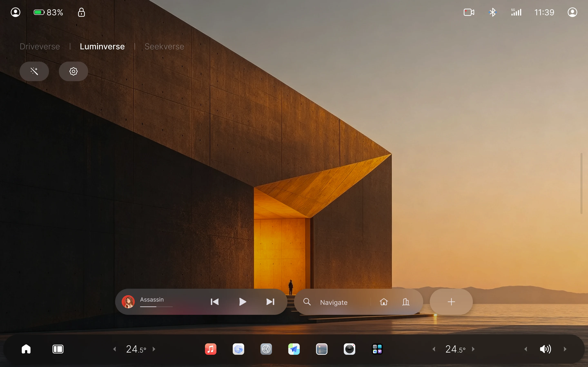Image resolution: width=588 pixels, height=367 pixels.
Task: Open the Music app in the dock
Action: tap(210, 349)
